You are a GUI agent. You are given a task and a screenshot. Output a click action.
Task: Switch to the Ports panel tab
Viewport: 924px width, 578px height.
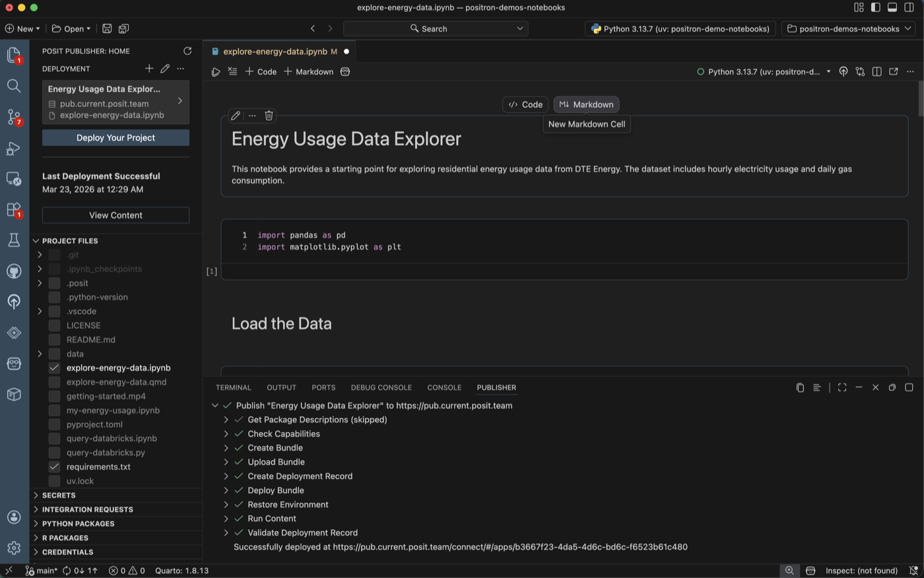tap(323, 388)
